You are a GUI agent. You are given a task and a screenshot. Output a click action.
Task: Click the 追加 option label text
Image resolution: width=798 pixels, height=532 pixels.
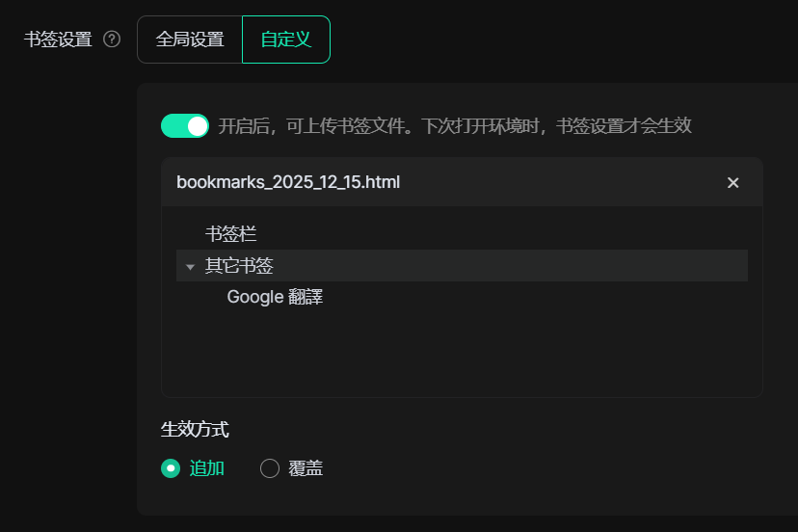[207, 468]
